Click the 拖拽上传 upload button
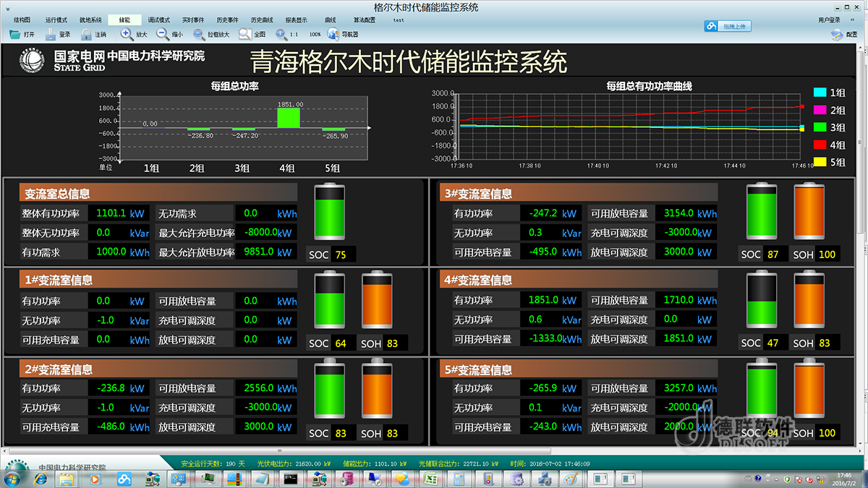The width and height of the screenshot is (868, 488). click(728, 26)
